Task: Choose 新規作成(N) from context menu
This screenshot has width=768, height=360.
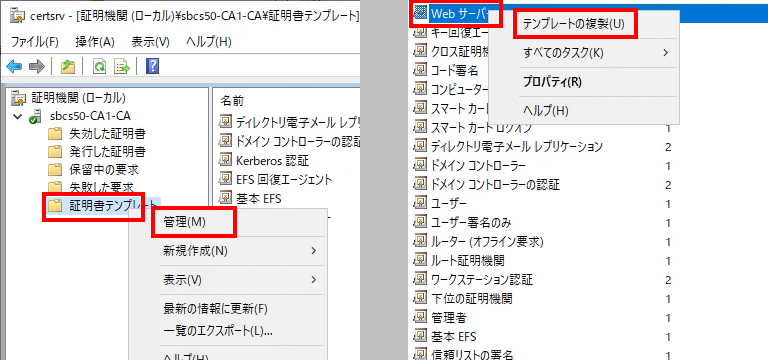Action: point(195,251)
